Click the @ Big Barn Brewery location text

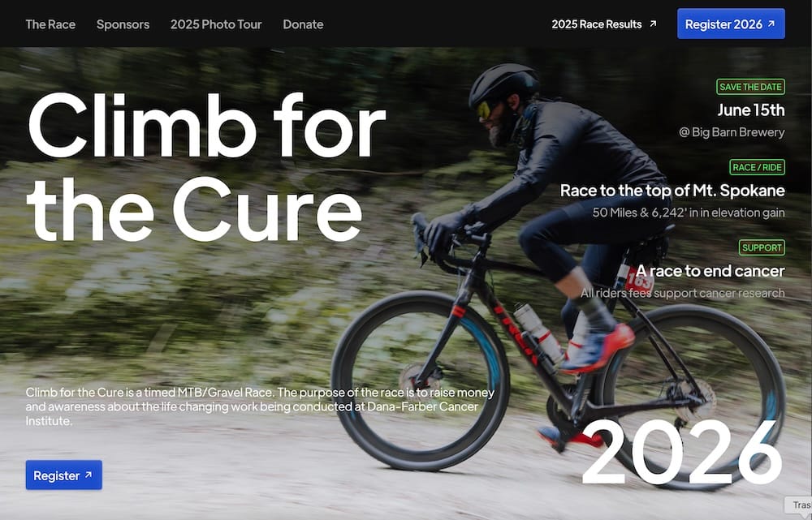[732, 132]
